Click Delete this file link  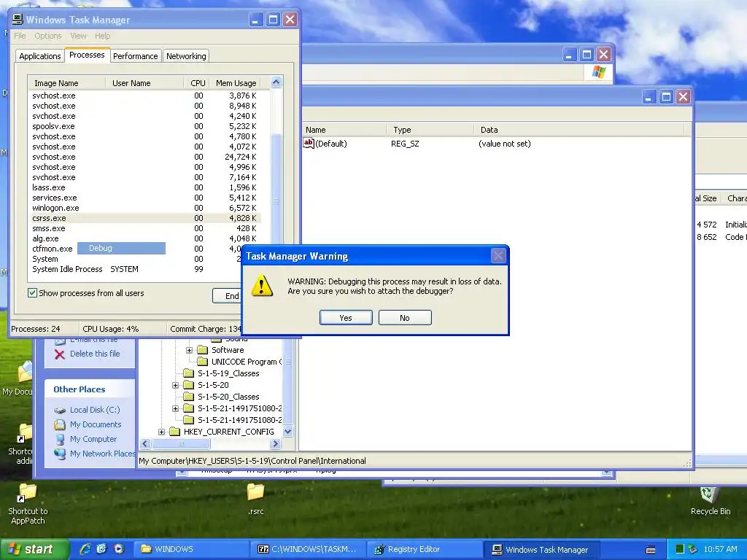click(95, 354)
